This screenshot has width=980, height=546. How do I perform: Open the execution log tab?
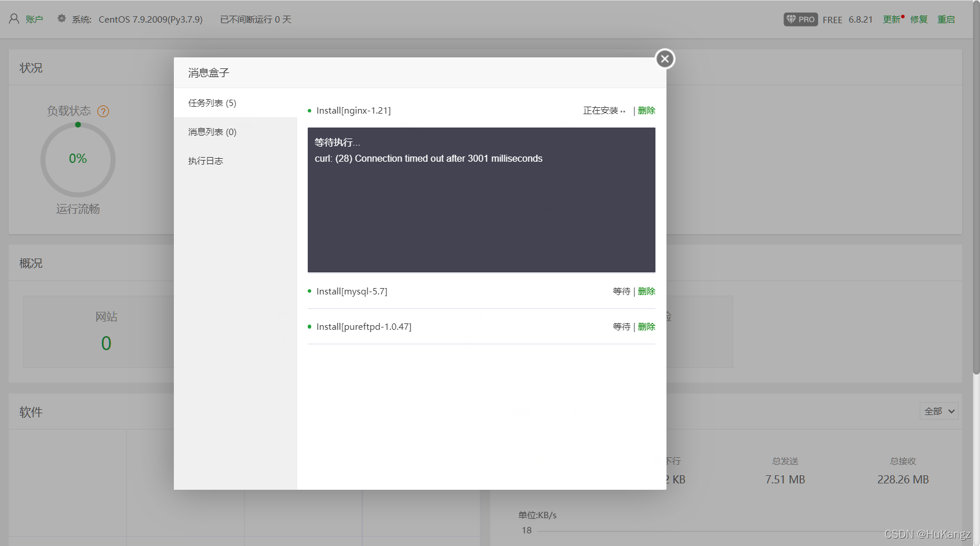(x=235, y=161)
